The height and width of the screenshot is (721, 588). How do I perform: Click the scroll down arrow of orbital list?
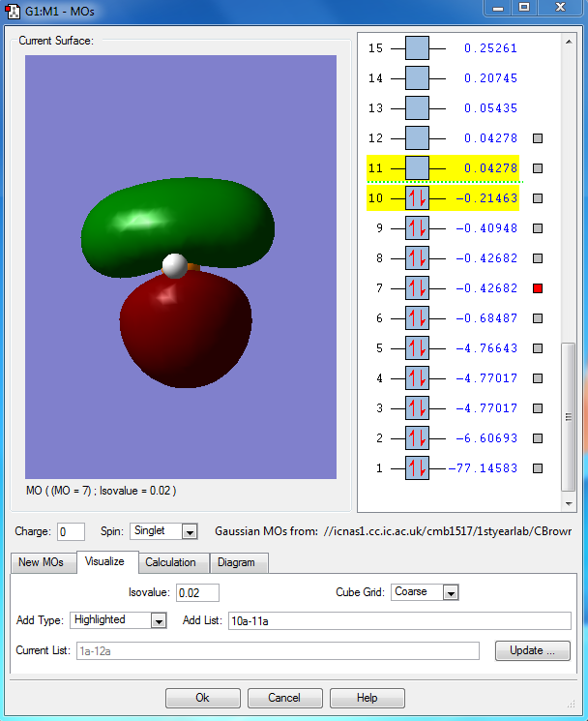(569, 504)
